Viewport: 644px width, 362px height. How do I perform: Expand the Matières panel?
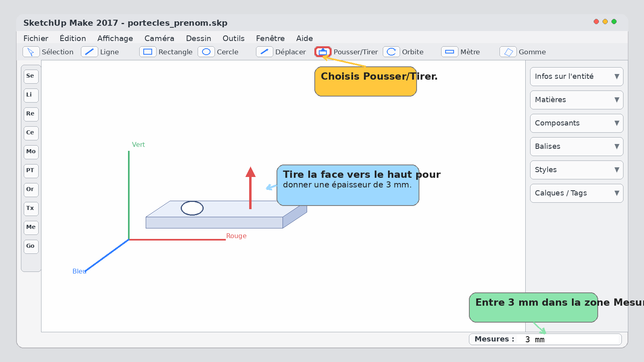576,100
